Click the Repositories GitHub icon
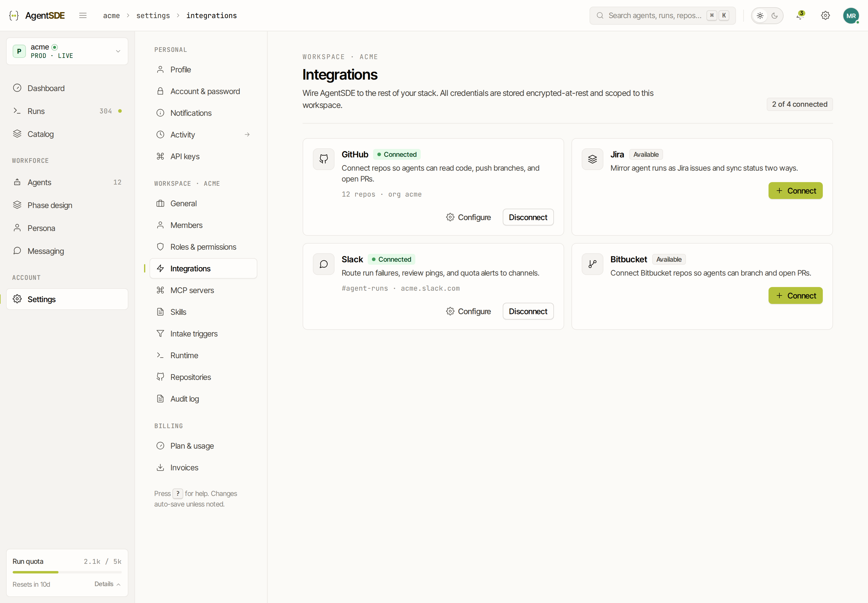 pos(160,377)
